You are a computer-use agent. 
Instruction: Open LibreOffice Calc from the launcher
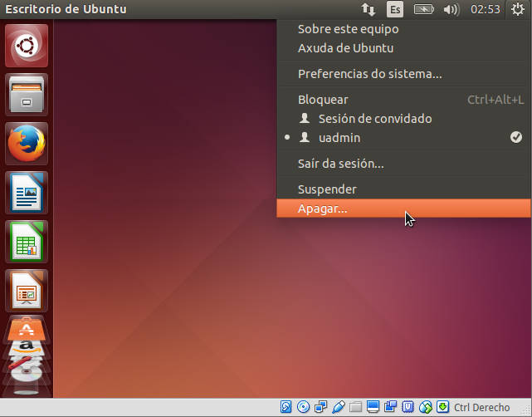(x=27, y=242)
